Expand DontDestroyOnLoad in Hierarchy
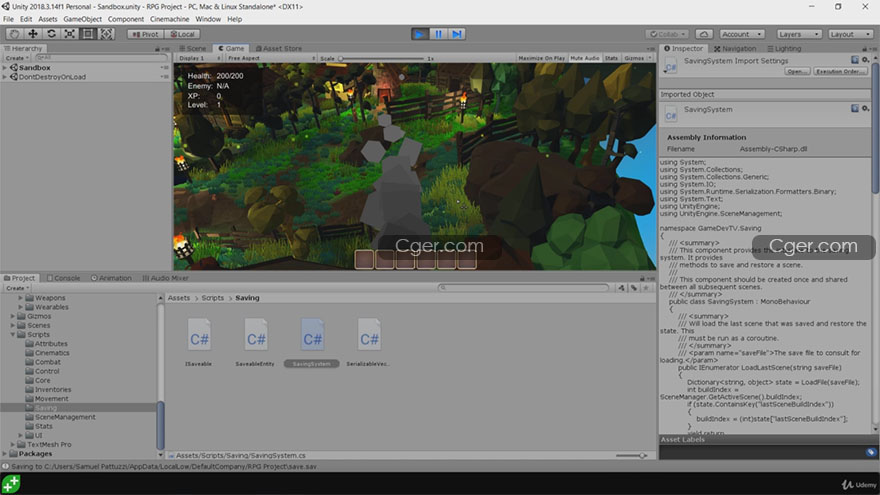Screen dimensions: 880x495 [x=5, y=77]
